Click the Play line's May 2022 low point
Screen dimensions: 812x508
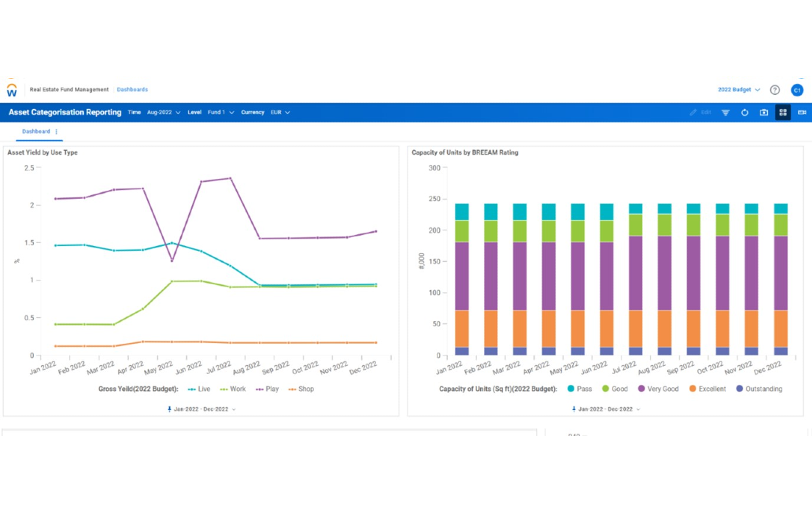(172, 261)
